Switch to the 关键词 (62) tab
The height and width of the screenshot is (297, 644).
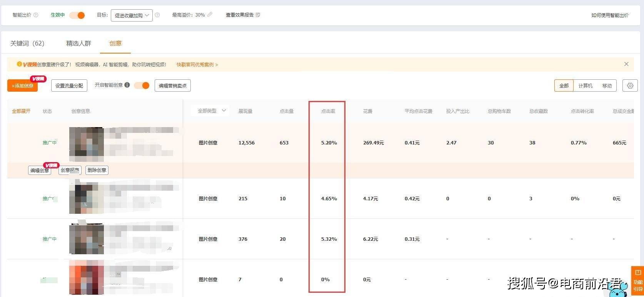(x=27, y=44)
